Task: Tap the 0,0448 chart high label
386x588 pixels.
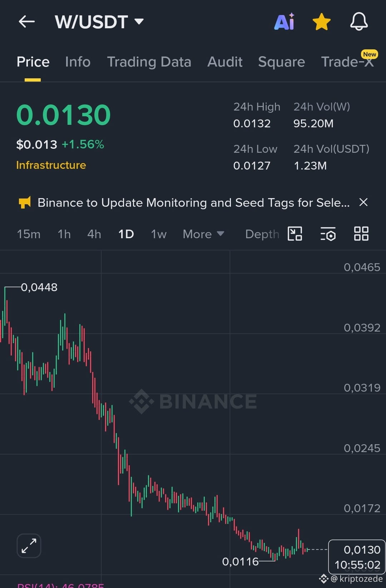Action: [39, 287]
